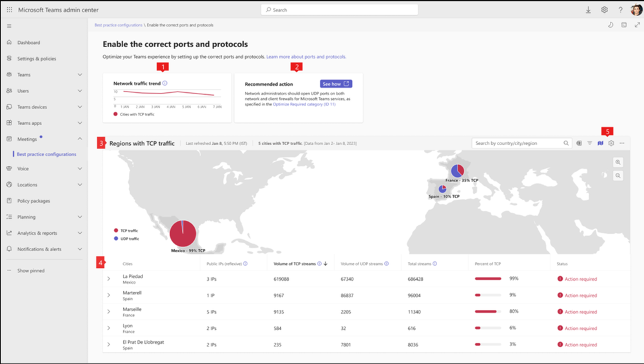Click the See how button

336,84
